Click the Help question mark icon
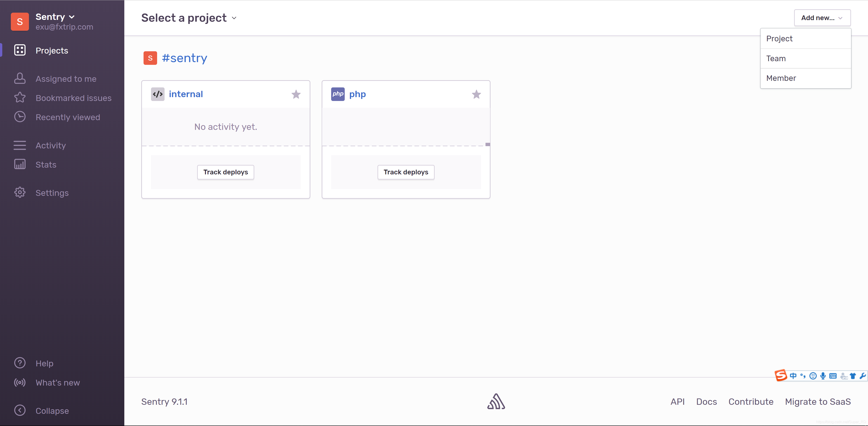The image size is (868, 426). click(20, 363)
